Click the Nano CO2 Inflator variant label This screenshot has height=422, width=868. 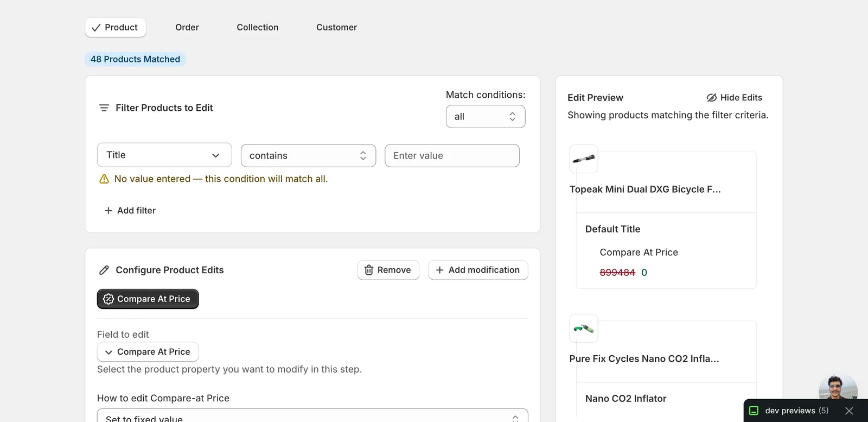[x=626, y=399]
